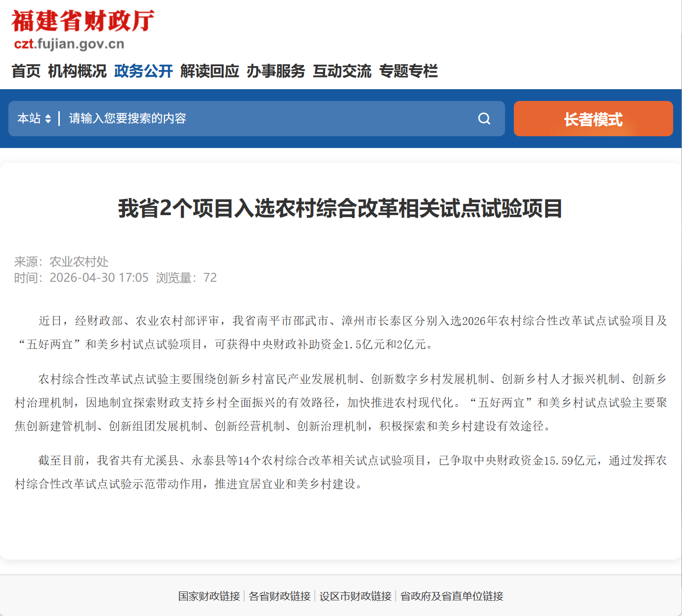Click the 来源: 农业农村处 source text
The width and height of the screenshot is (682, 616).
click(x=61, y=262)
